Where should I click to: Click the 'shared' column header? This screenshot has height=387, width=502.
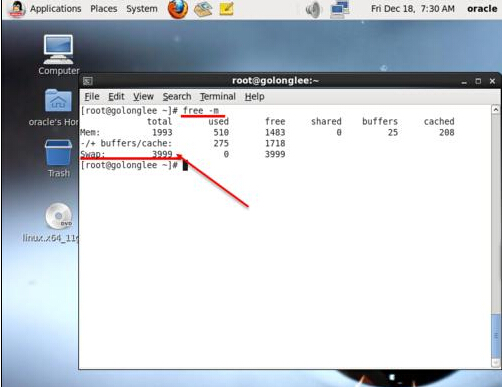(326, 121)
